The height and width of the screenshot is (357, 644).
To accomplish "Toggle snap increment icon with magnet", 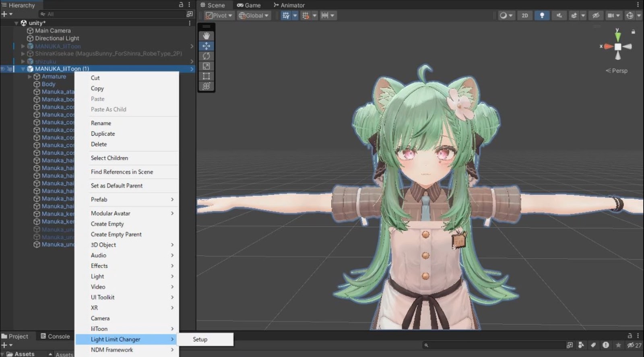I will click(x=305, y=15).
